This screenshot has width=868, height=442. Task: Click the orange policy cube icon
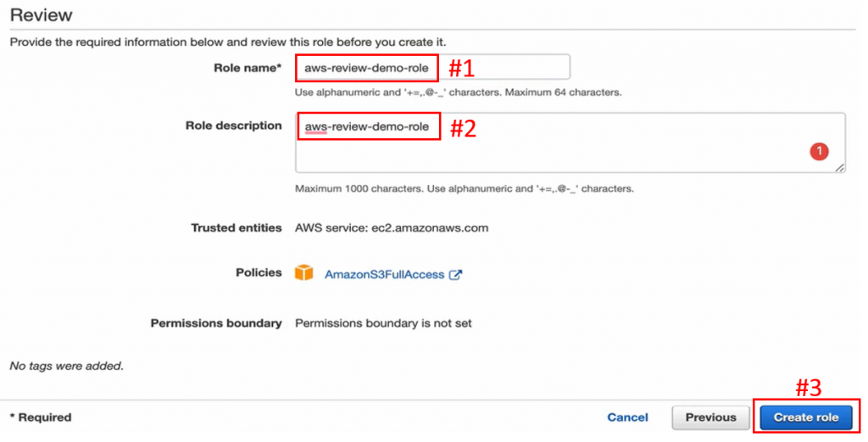303,273
